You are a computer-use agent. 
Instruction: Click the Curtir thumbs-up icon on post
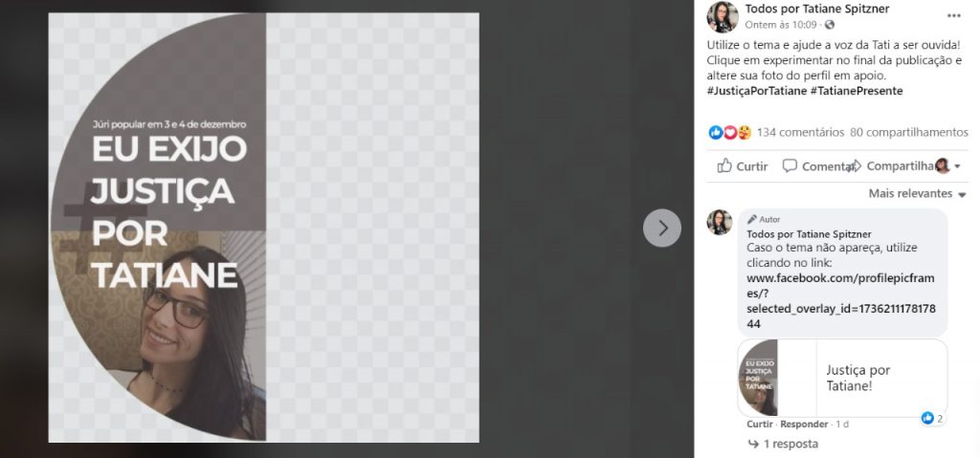click(724, 165)
